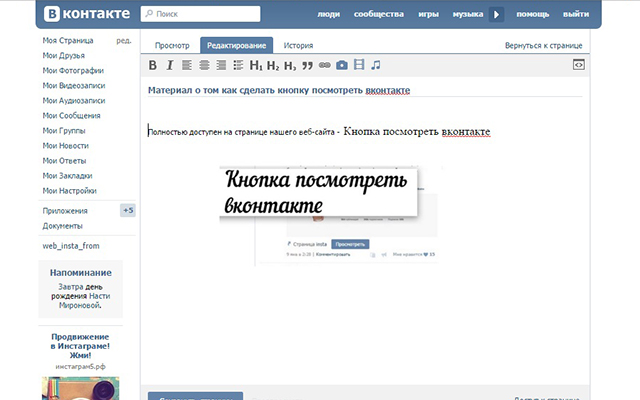
Task: Select the embedded Кнопка посмотреть вконтакте image
Action: click(x=331, y=216)
